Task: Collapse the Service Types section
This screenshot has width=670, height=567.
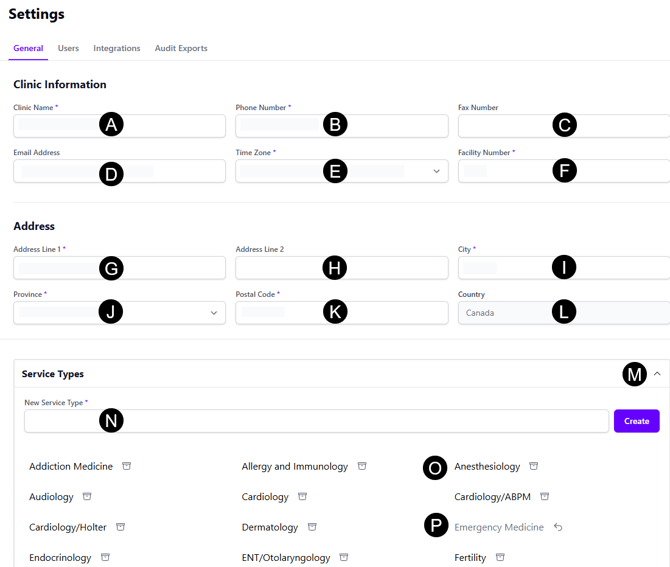Action: (x=657, y=374)
